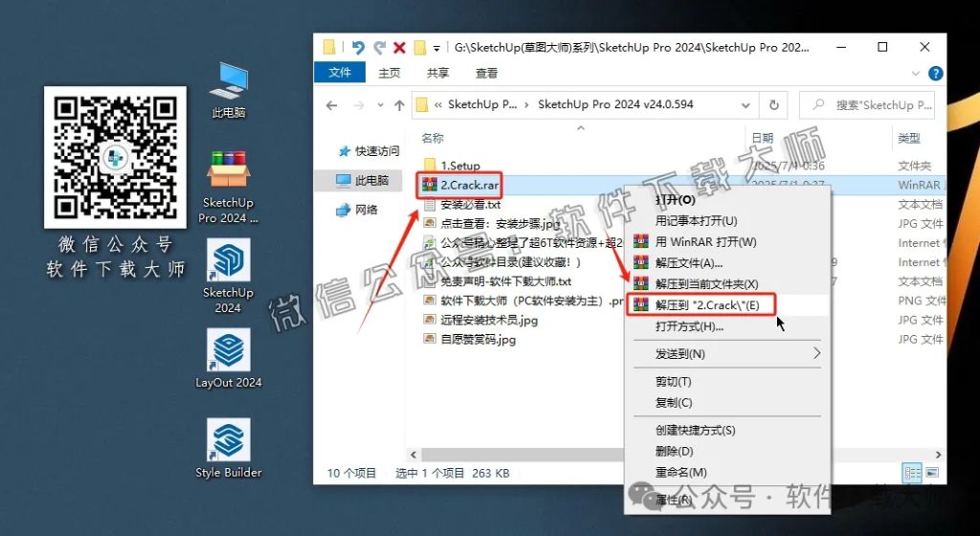Select the SketchUp Pro 2024 archive desktop icon
The image size is (980, 536).
pyautogui.click(x=228, y=186)
